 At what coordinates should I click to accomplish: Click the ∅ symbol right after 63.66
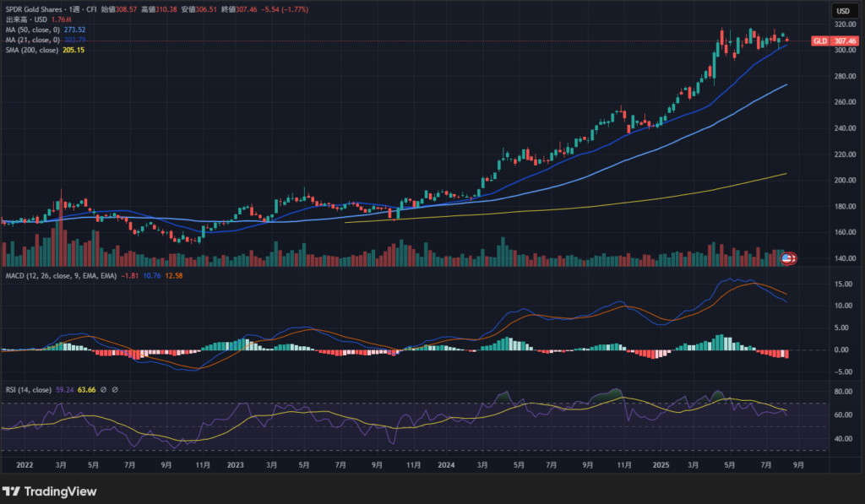point(103,390)
